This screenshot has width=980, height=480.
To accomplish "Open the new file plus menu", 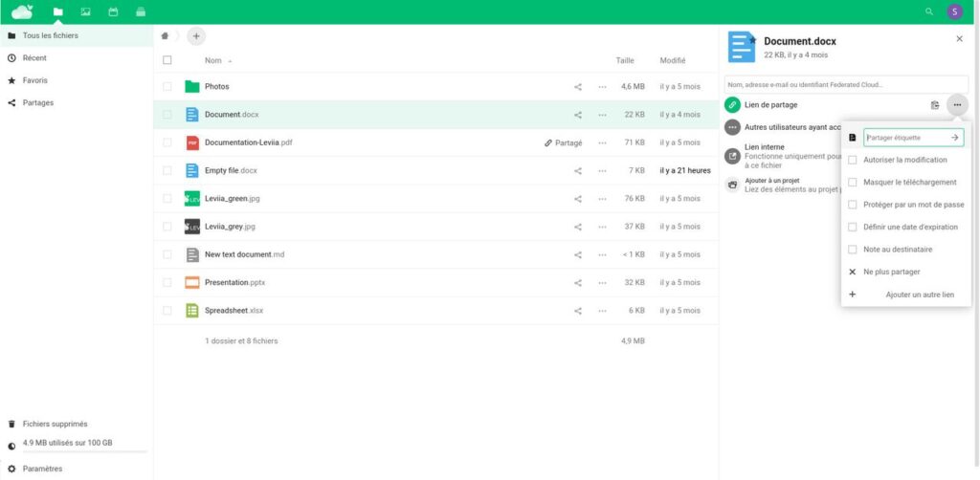I will point(196,36).
